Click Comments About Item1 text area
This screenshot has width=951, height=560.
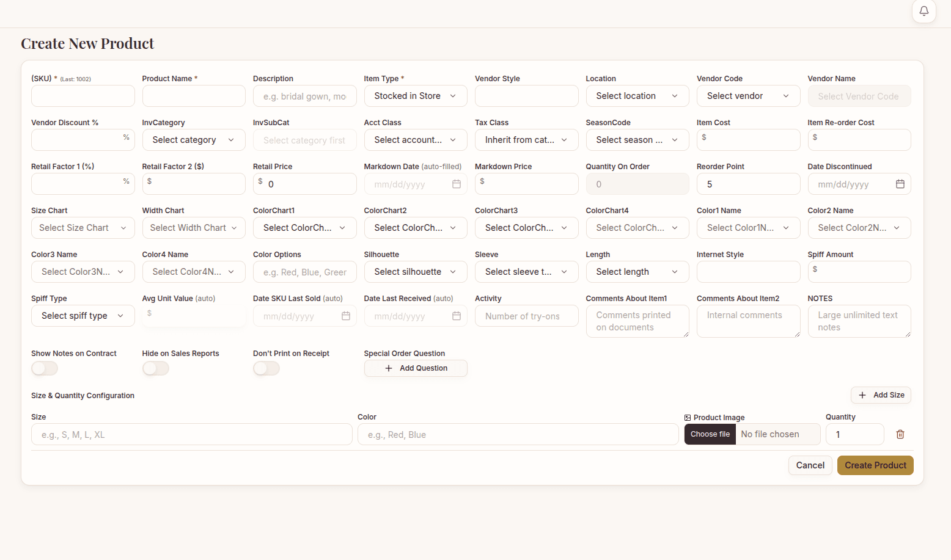tap(637, 321)
